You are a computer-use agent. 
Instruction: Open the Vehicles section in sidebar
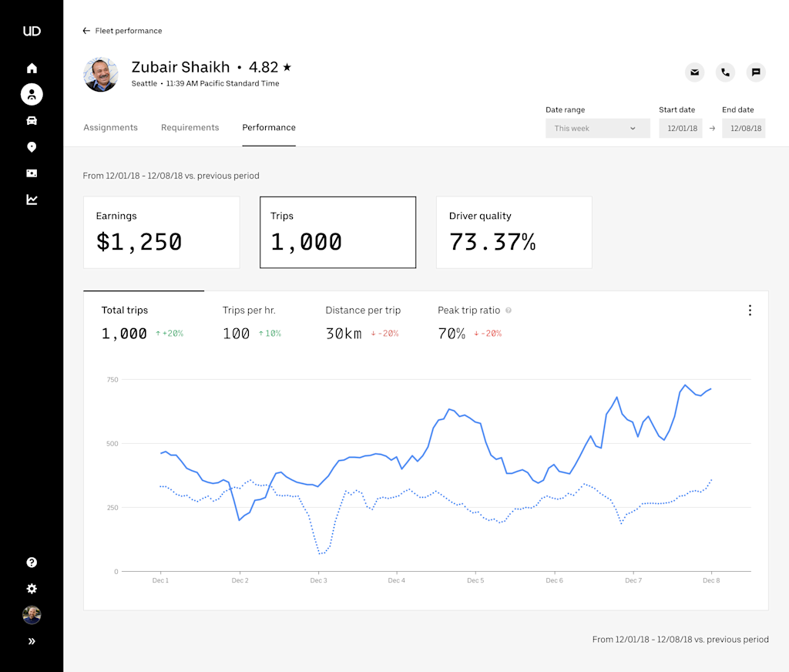pos(32,120)
